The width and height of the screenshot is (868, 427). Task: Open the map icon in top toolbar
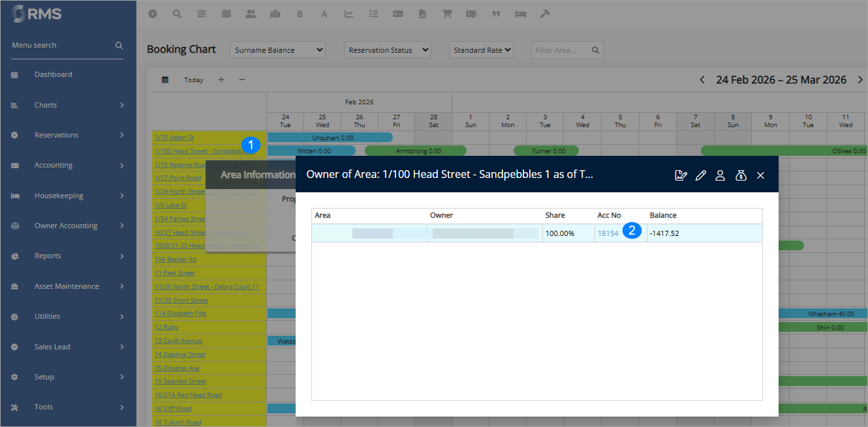click(275, 14)
